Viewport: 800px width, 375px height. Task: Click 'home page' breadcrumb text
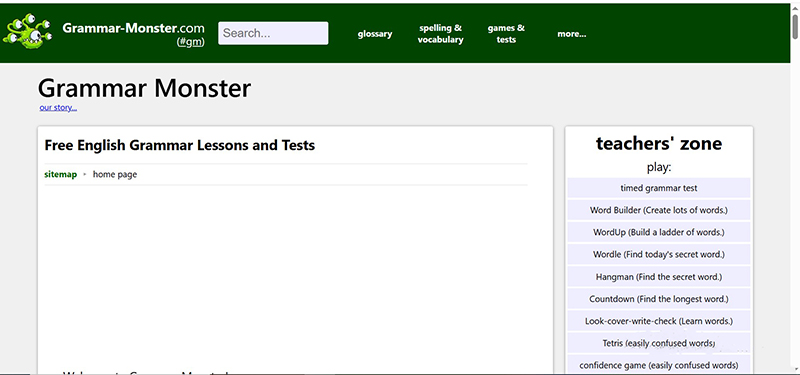[115, 174]
